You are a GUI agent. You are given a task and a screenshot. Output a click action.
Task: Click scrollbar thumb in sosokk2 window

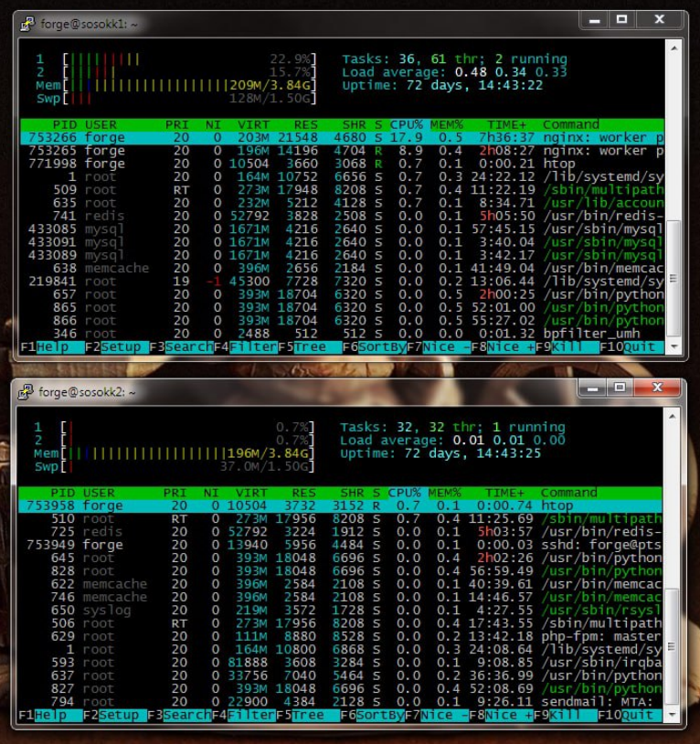[672, 647]
